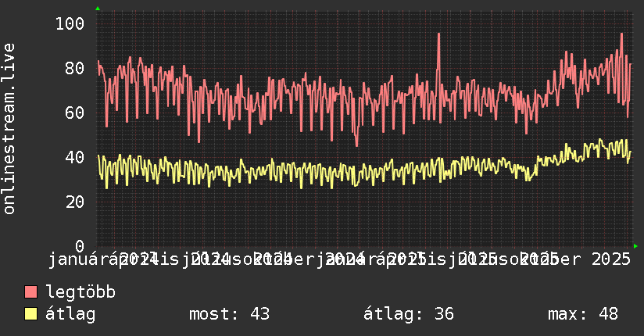
Task: Click the y-axis label 0
Action: (80, 246)
